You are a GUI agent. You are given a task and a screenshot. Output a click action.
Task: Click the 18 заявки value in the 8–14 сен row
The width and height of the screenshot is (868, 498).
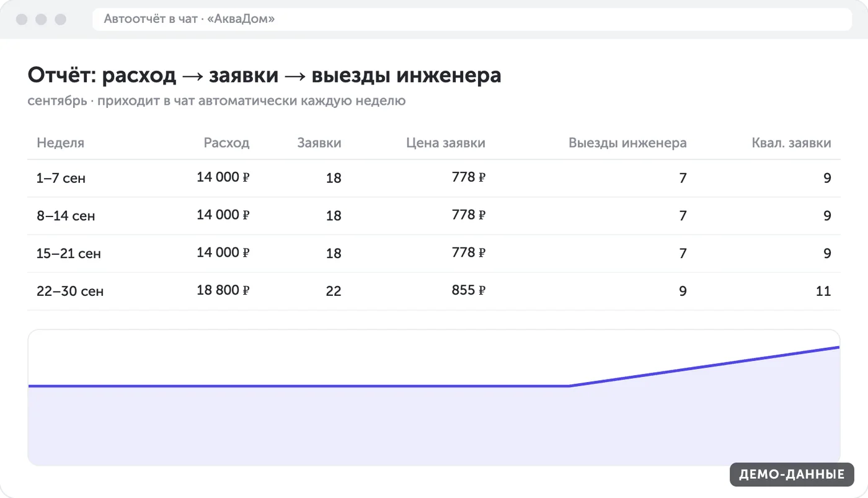[x=334, y=216]
